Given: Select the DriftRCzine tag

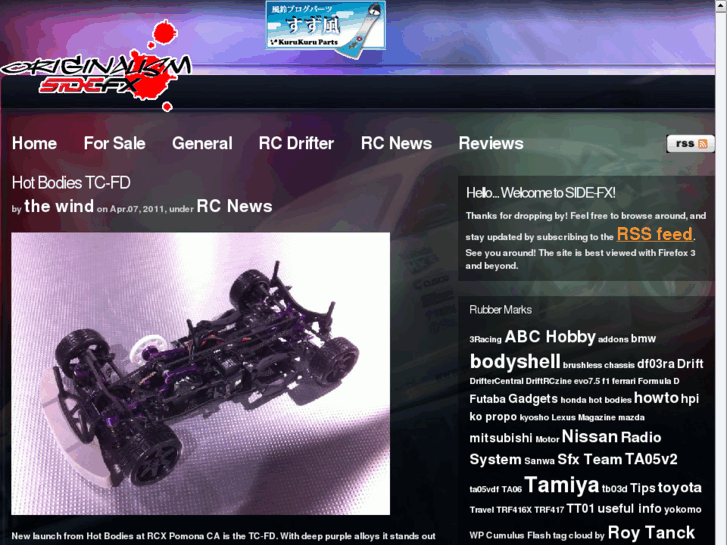Looking at the screenshot, I should pyautogui.click(x=548, y=381).
